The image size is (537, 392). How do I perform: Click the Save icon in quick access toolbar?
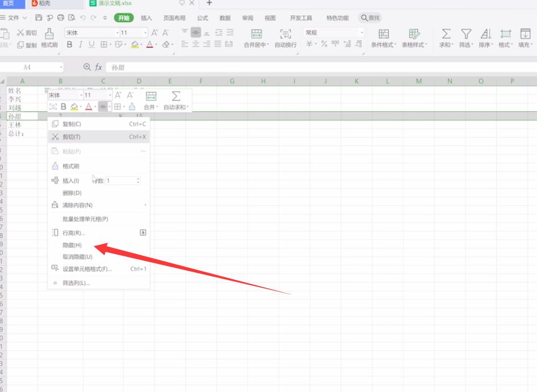point(39,18)
